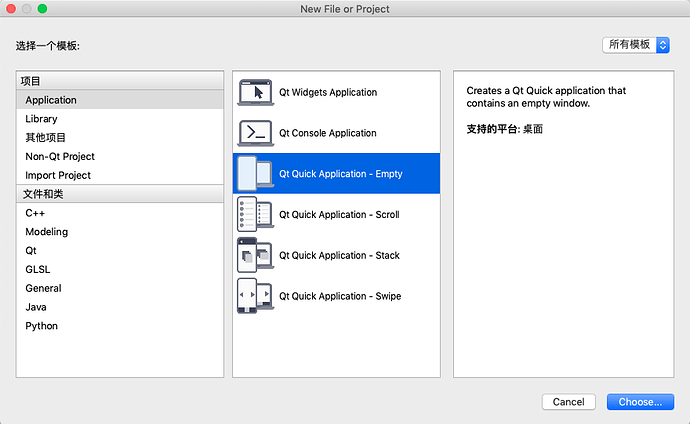The height and width of the screenshot is (424, 690).
Task: Click the Qt Quick Application - Scroll icon
Action: [x=256, y=214]
